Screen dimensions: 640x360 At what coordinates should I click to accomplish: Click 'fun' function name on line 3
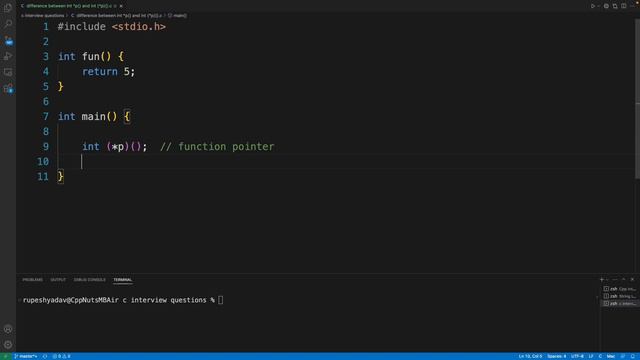click(x=91, y=56)
